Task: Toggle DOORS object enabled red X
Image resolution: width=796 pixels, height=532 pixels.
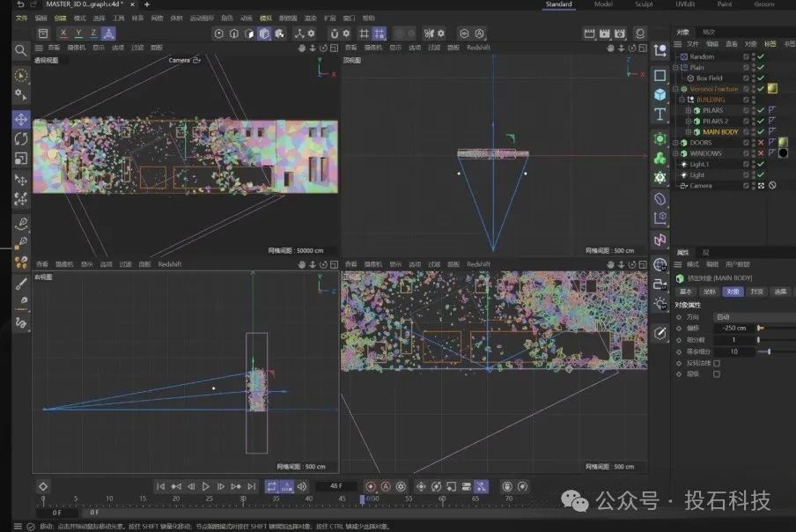Action: click(x=761, y=143)
